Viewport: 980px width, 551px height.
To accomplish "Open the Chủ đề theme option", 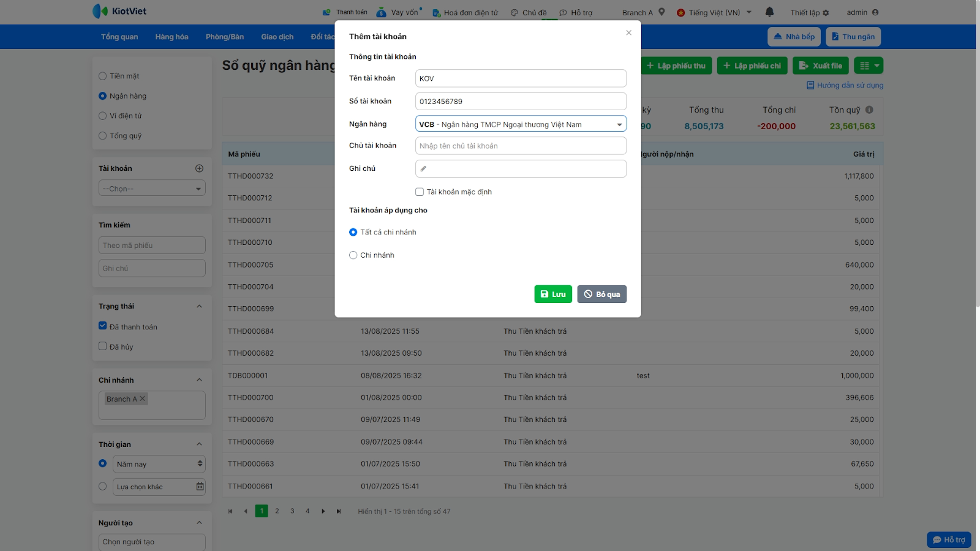I will pyautogui.click(x=529, y=12).
